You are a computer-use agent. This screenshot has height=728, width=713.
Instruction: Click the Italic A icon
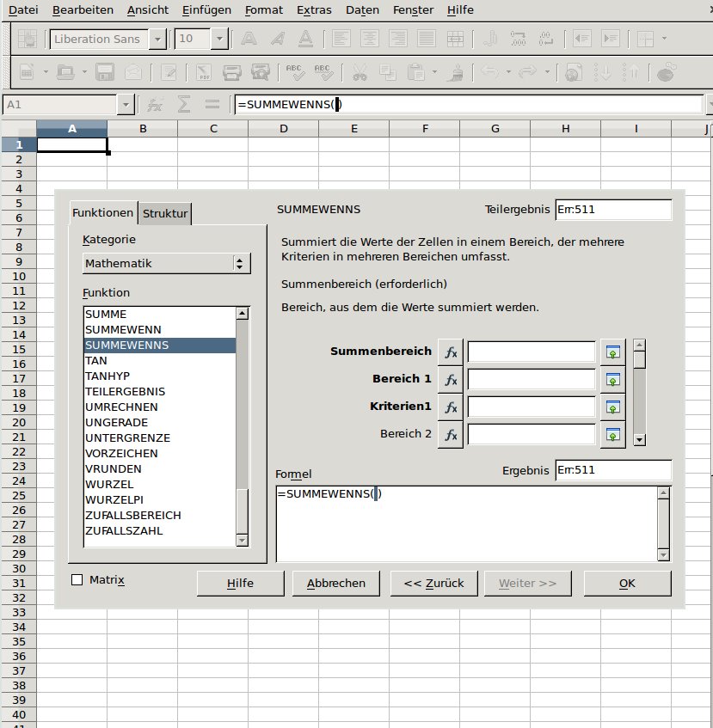point(277,39)
